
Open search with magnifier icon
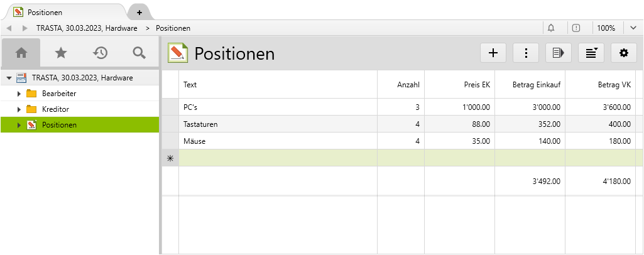tap(139, 53)
